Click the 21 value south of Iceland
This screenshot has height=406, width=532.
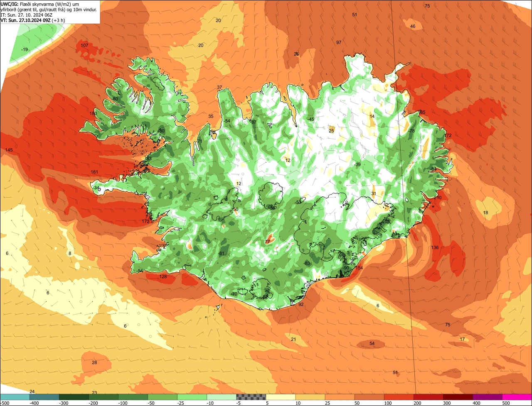tap(293, 340)
